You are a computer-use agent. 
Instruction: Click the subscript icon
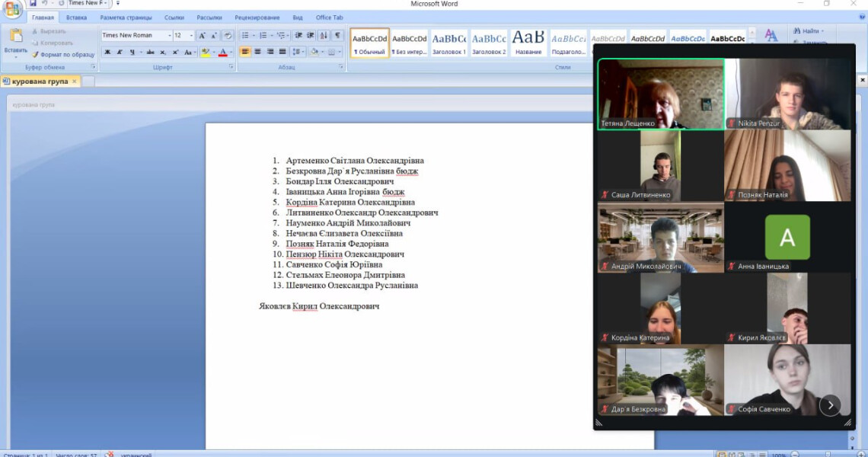pos(163,52)
